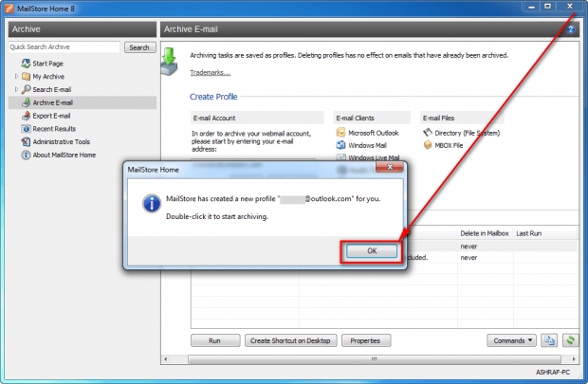Click the copy profile icon button next to Commands
The image size is (588, 384).
tap(549, 340)
